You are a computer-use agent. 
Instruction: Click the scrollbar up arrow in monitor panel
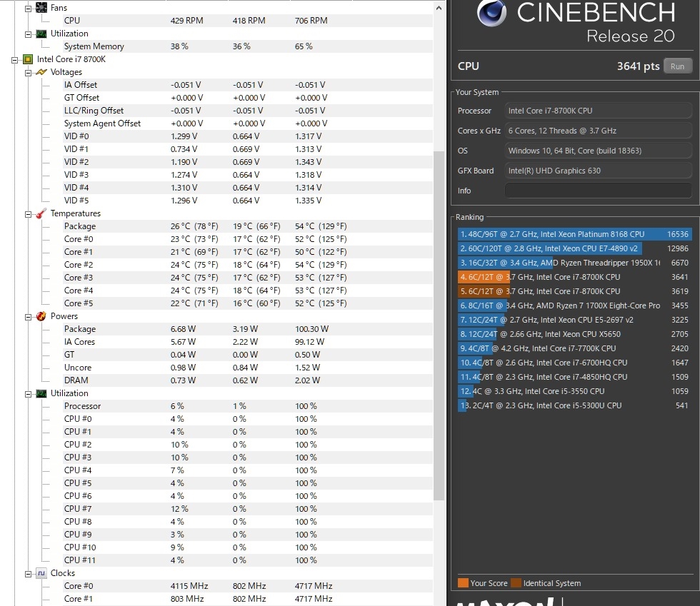pos(439,8)
